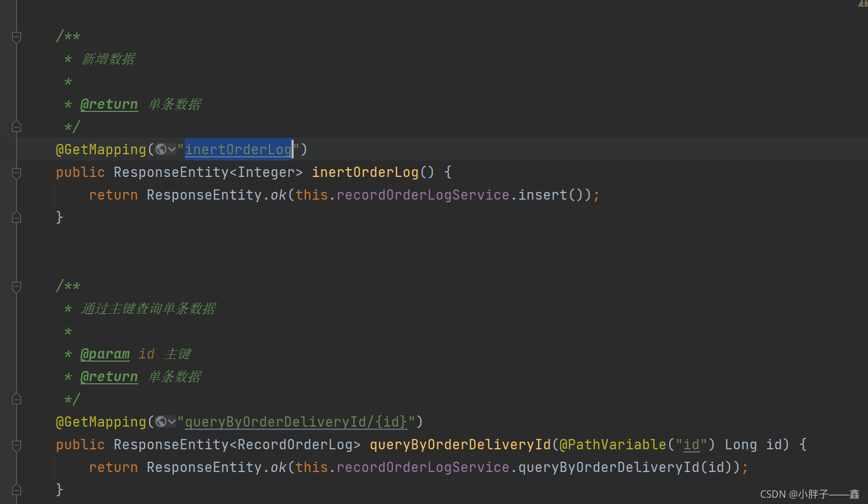Image resolution: width=868 pixels, height=504 pixels.
Task: Click the @return tag in the first Javadoc
Action: [x=109, y=104]
